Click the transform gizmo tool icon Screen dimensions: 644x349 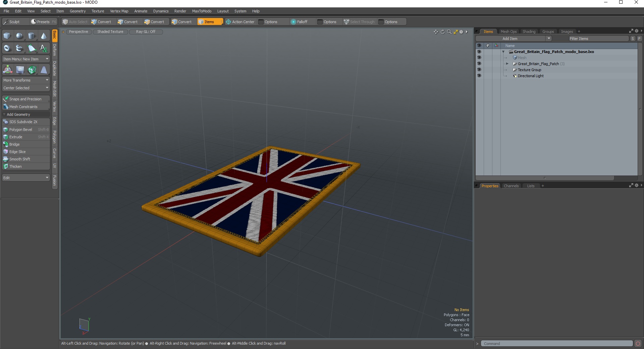(7, 70)
